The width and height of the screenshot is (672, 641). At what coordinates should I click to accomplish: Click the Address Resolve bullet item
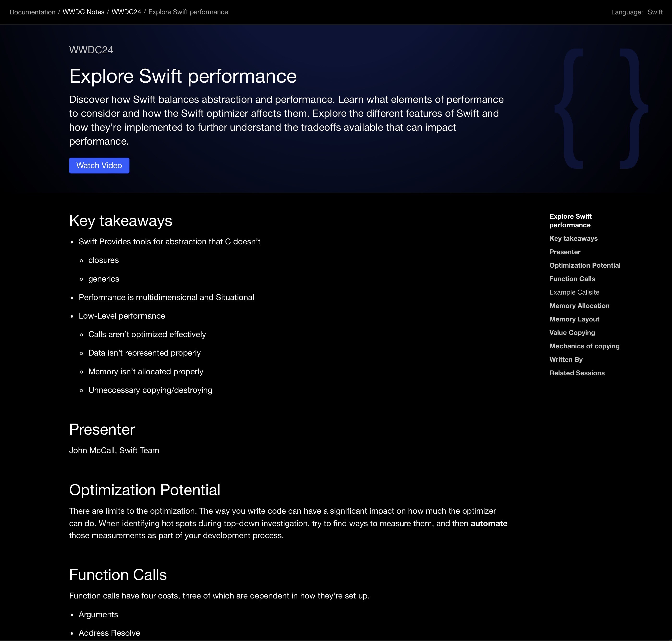pos(109,633)
